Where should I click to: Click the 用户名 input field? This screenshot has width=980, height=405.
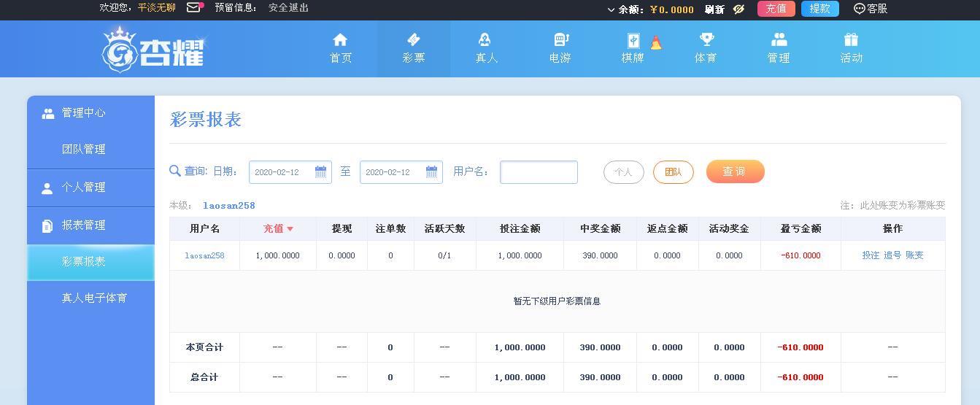pyautogui.click(x=539, y=172)
